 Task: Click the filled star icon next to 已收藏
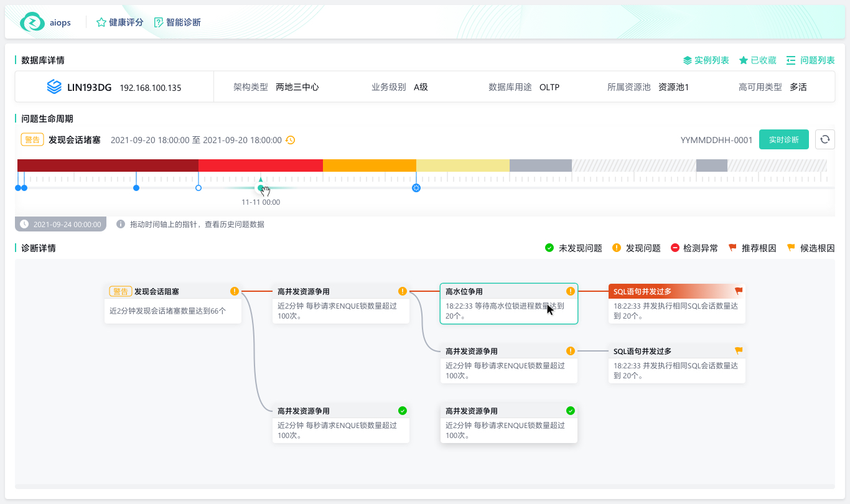[743, 60]
